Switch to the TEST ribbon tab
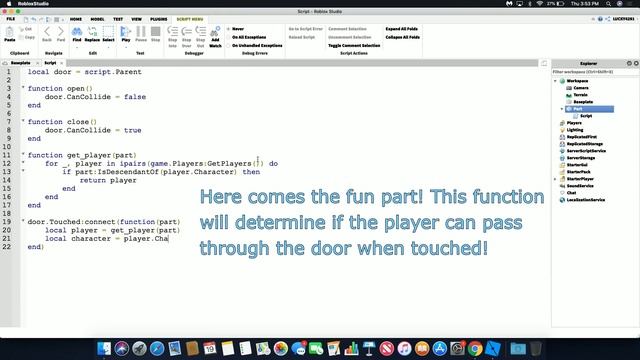This screenshot has width=640, height=360. coord(118,19)
